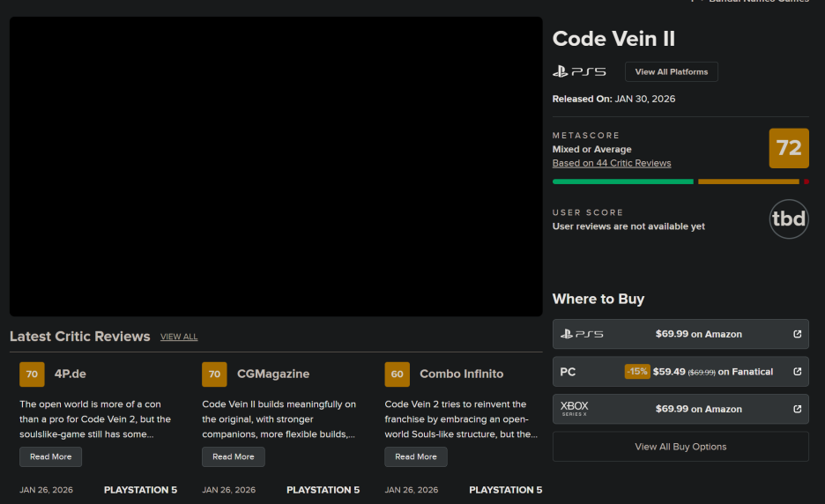Click the Released On JAN 30, 2026 text
825x504 pixels.
point(613,99)
